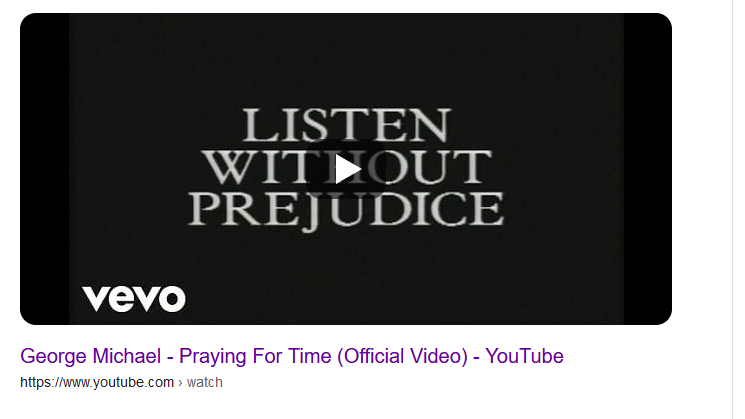
Task: Click the right black letterbox bar of the video
Action: [x=648, y=169]
